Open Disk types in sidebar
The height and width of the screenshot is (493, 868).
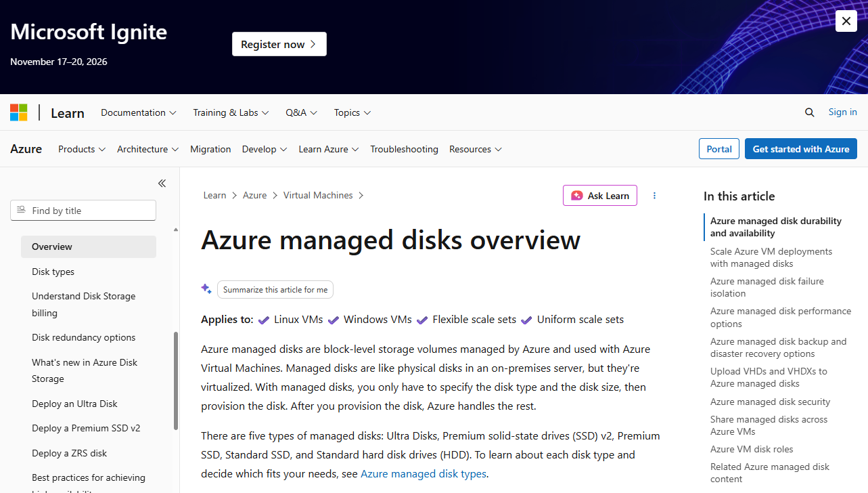(53, 272)
